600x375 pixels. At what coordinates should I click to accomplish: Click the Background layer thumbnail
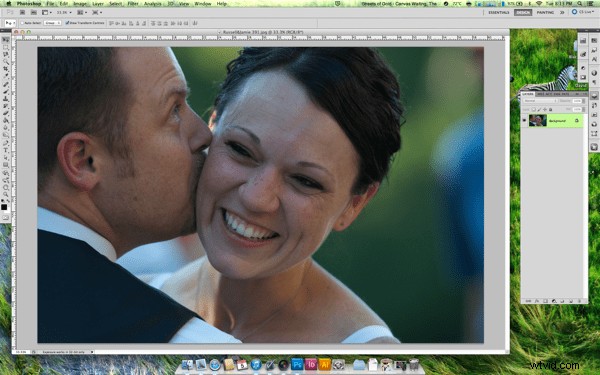537,121
